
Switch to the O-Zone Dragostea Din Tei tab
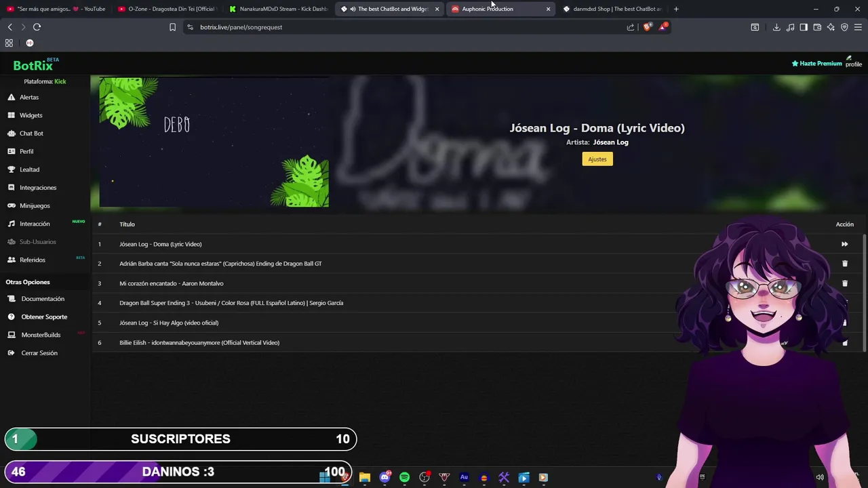coord(167,9)
